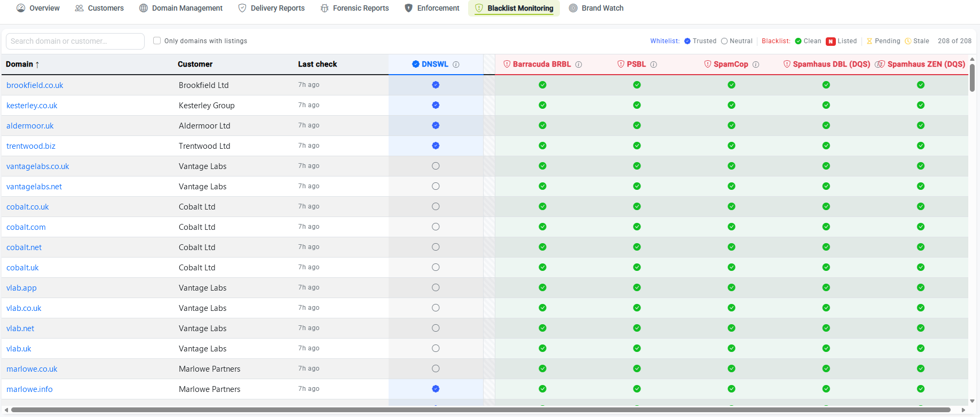Click vantagelabs.net SpamCop clean checkmark
The width and height of the screenshot is (980, 417).
[x=731, y=186]
